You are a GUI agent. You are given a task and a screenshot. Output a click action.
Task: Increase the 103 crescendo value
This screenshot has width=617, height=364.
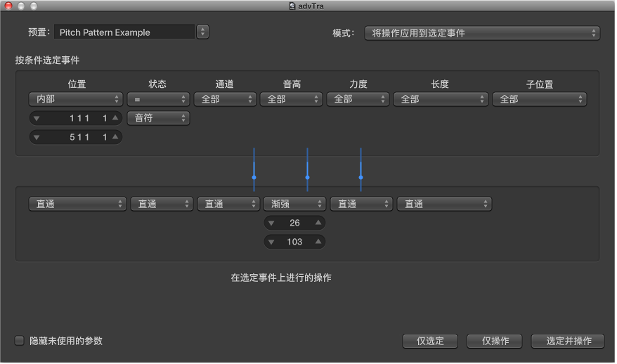click(x=318, y=242)
